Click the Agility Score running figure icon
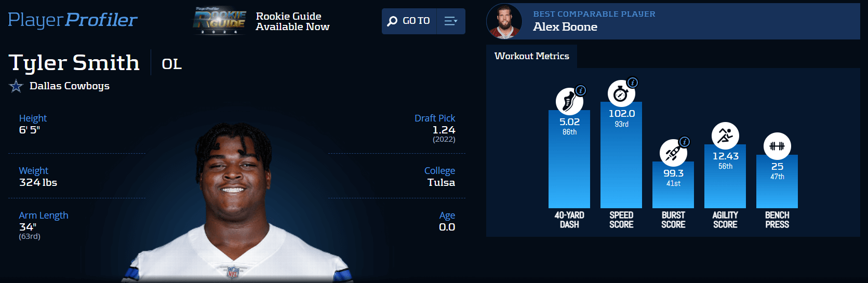868x283 pixels. pos(725,136)
